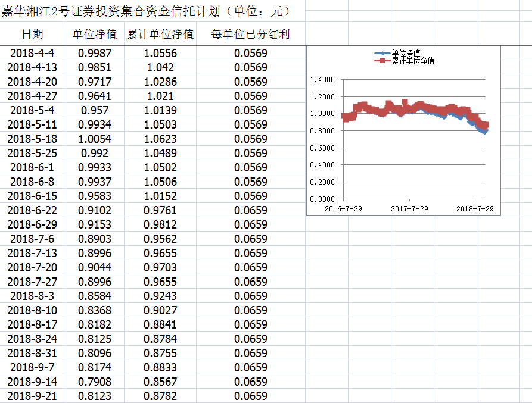
Task: Select cumulative value cell 0.9562
Action: click(x=160, y=239)
